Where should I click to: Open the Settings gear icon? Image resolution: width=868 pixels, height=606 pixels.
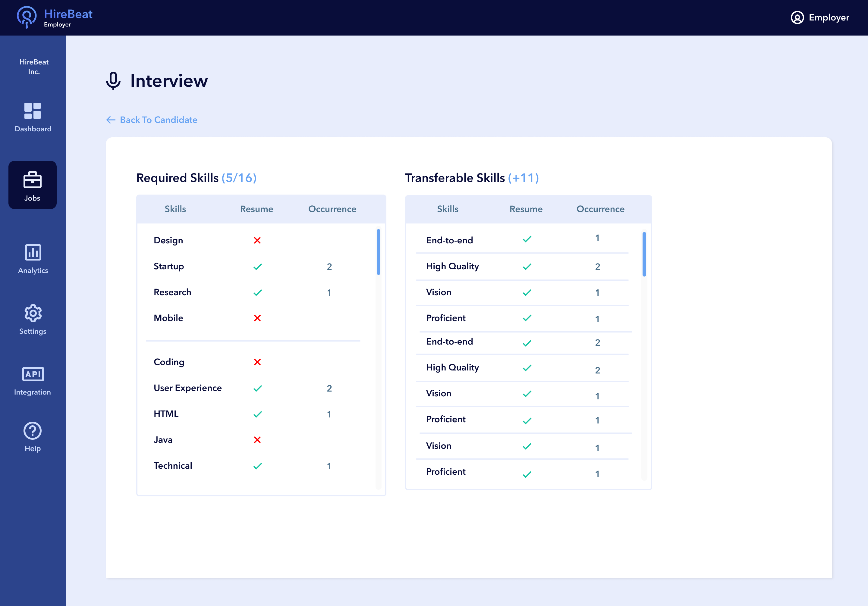click(33, 313)
